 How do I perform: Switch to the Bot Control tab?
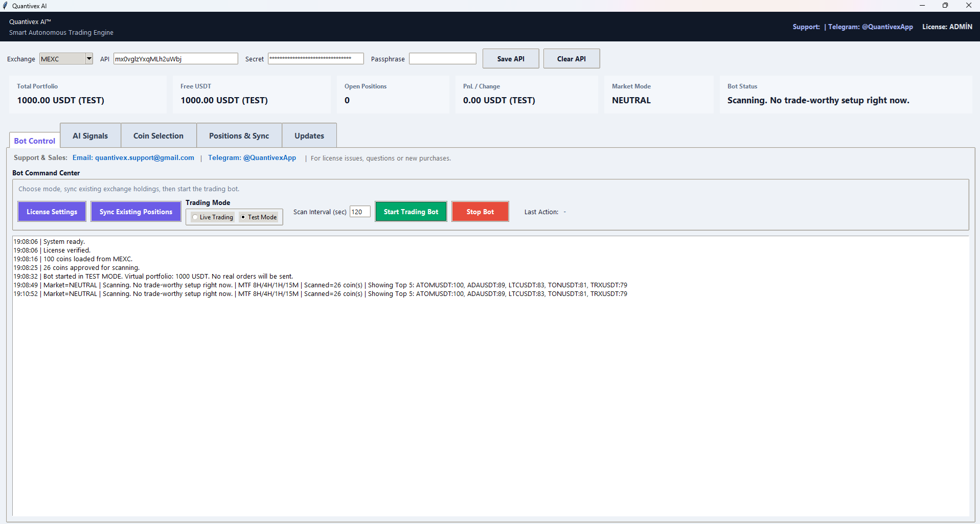(35, 141)
